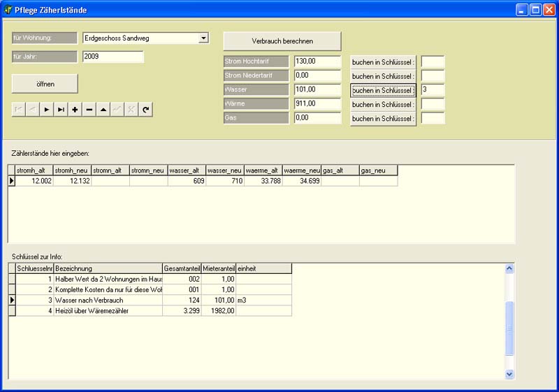This screenshot has width=559, height=392.
Task: Click 'gas_neu' column header
Action: (378, 170)
